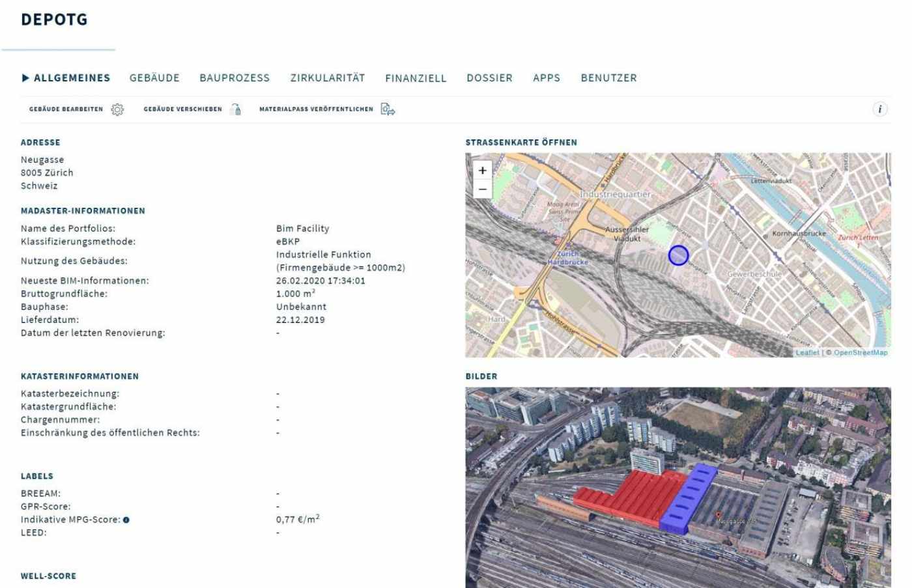Click the gear icon beside Gebäude bearbeiten
912x588 pixels.
tap(117, 109)
